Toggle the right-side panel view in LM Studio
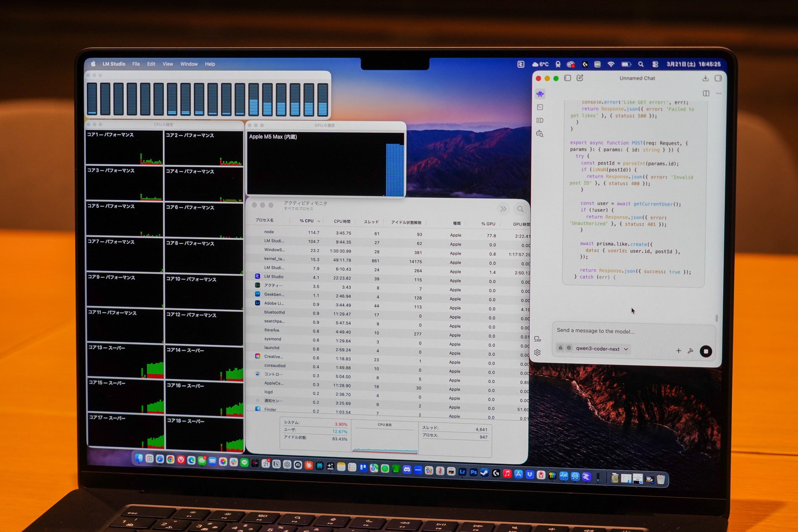 tap(718, 79)
